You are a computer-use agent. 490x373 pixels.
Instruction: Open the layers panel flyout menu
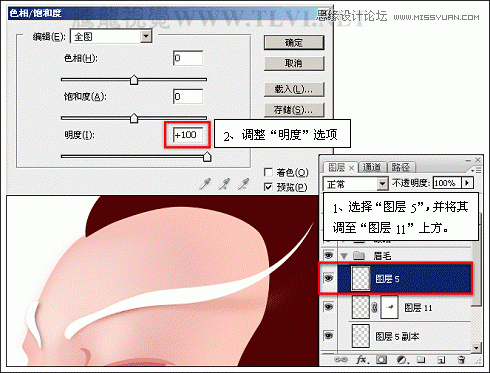point(477,170)
